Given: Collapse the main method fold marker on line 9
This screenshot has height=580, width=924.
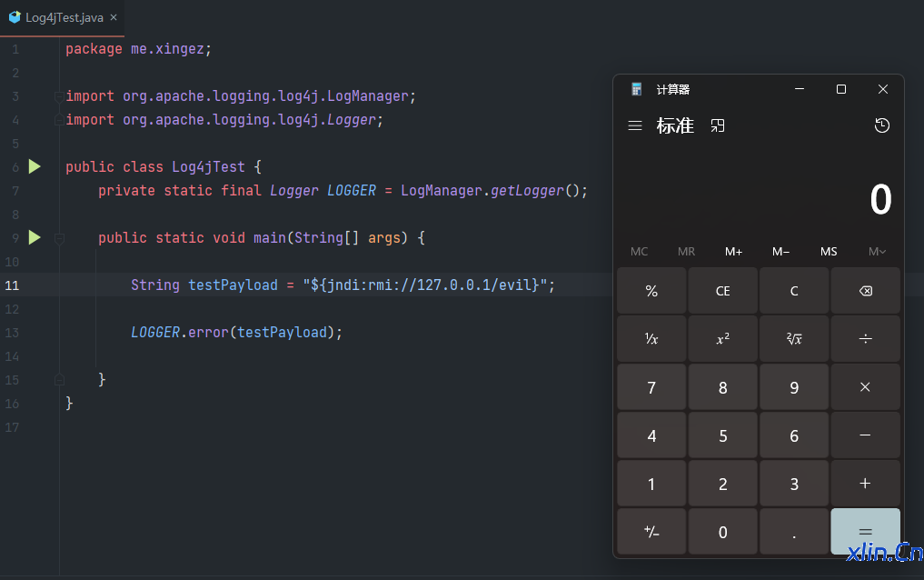Looking at the screenshot, I should [x=59, y=238].
